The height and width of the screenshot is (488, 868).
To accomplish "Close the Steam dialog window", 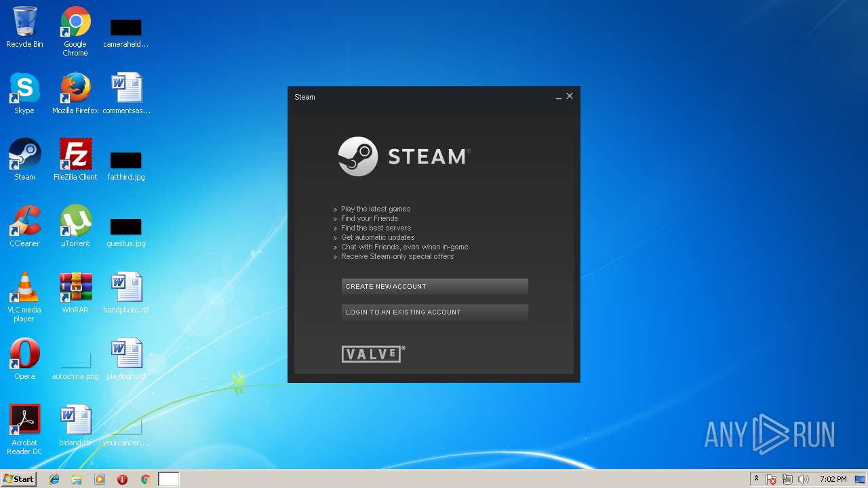I will pos(570,96).
